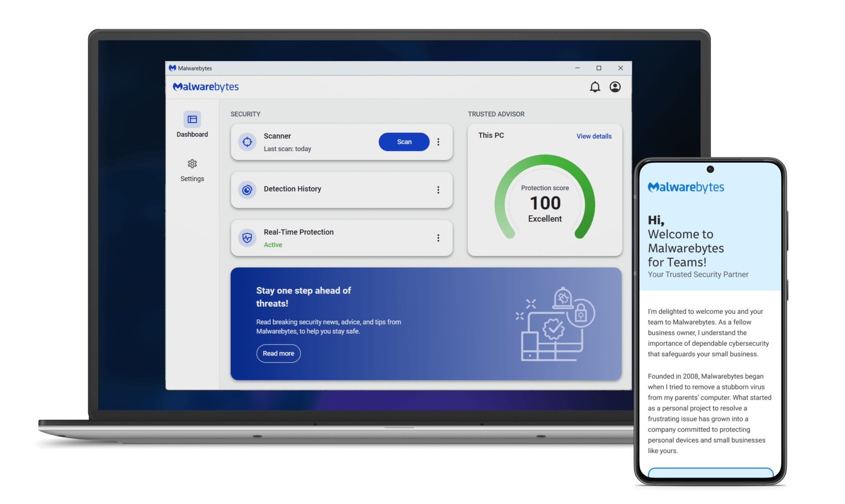Click the Protection score gauge
The height and width of the screenshot is (504, 845).
tap(545, 197)
